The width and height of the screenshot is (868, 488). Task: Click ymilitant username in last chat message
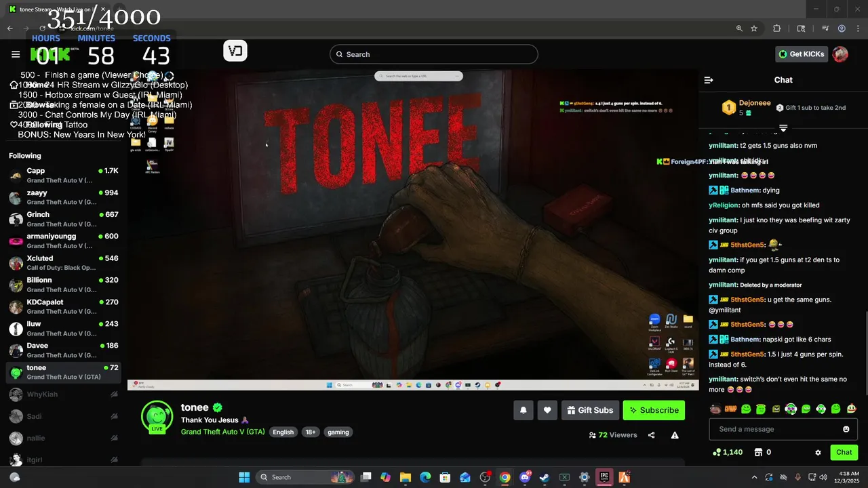coord(723,380)
